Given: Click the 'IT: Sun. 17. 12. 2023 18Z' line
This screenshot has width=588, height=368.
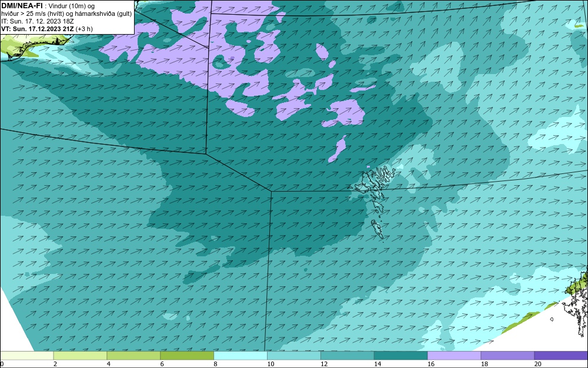Looking at the screenshot, I should [38, 21].
